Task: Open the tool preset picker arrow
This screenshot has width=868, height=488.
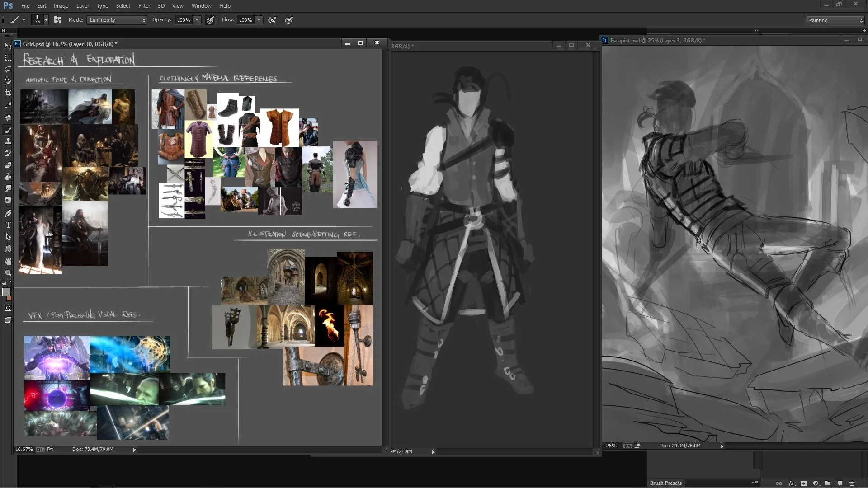Action: 24,20
